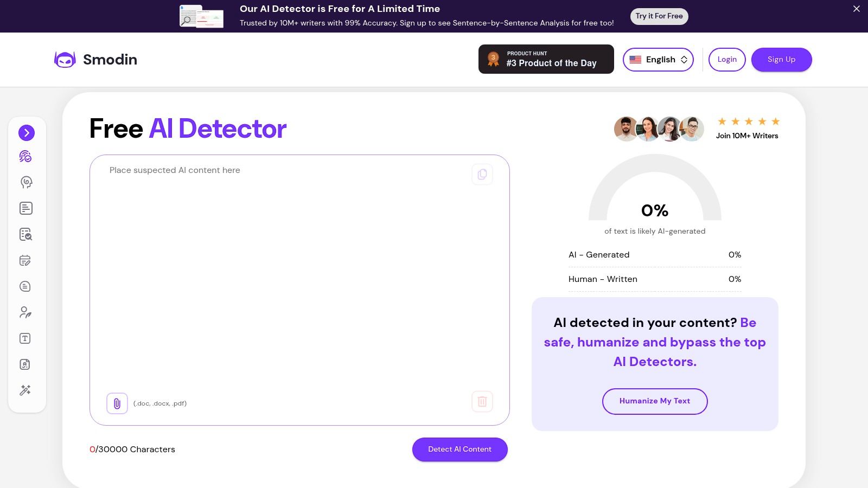Open the Product Hunt #3 Product badge
Viewport: 868px width, 488px height.
click(x=546, y=59)
